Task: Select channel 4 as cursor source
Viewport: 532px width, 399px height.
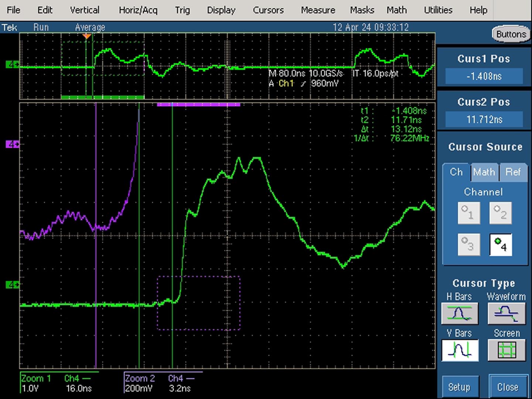Action: tap(501, 245)
